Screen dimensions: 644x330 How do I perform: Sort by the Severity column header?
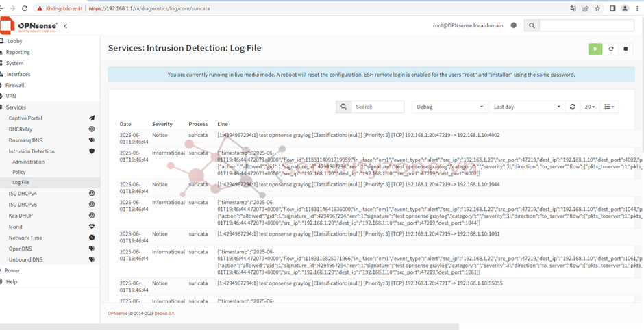[x=162, y=124]
